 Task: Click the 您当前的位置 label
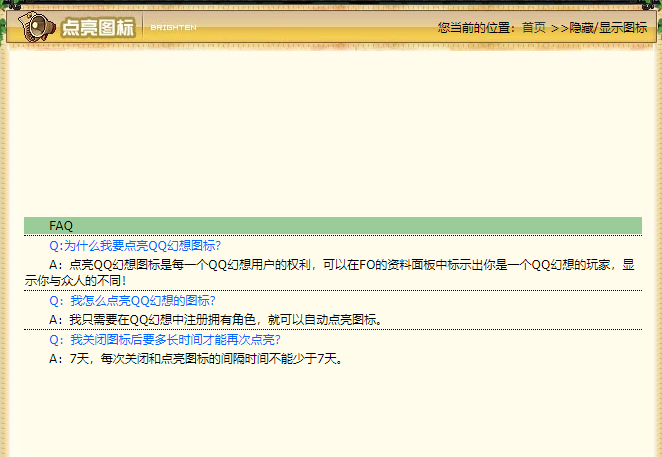476,27
